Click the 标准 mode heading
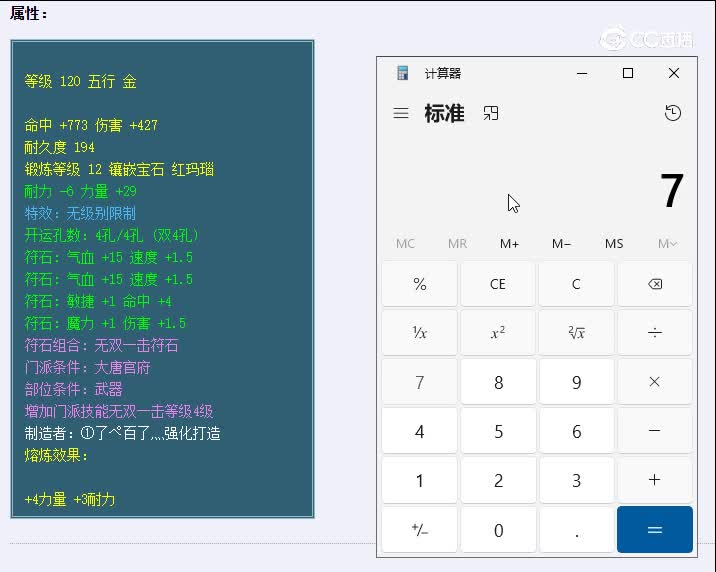 (x=444, y=113)
